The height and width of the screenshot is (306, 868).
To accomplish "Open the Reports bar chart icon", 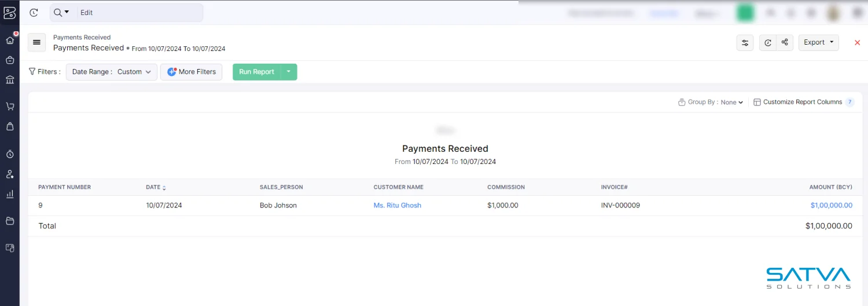I will pyautogui.click(x=10, y=194).
